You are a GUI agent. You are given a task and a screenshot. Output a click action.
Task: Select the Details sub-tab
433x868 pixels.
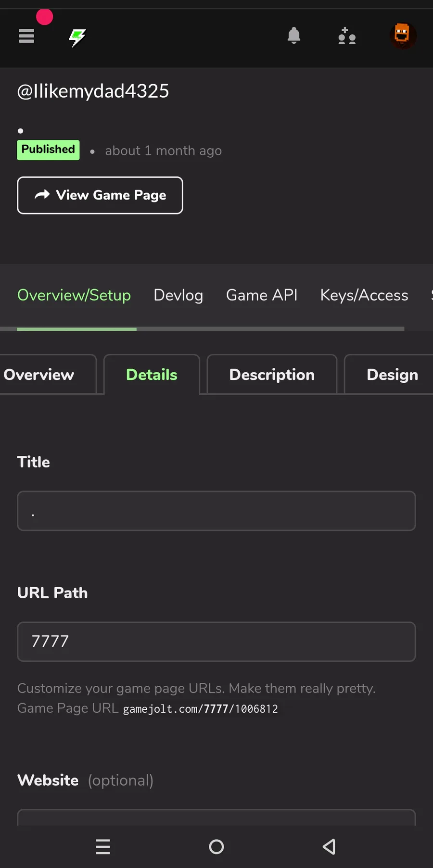[152, 375]
